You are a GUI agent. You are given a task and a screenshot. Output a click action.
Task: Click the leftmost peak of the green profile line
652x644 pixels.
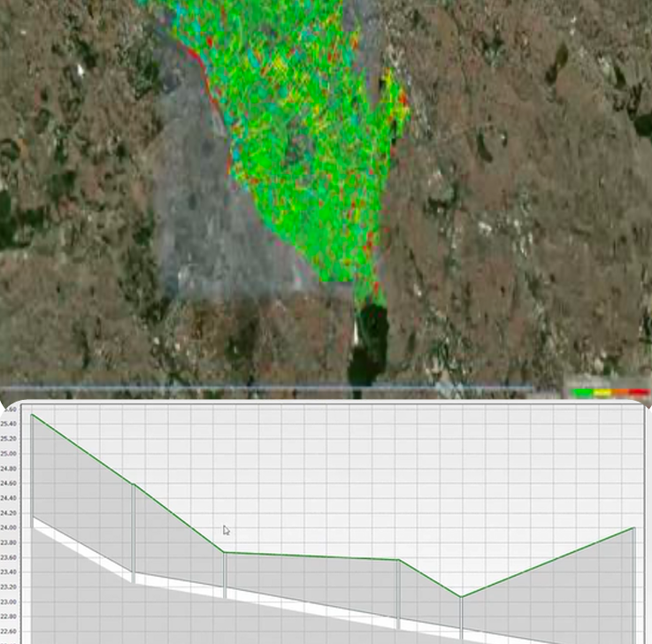tap(32, 415)
